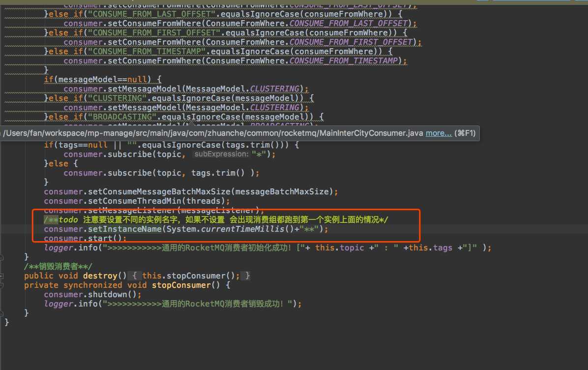The width and height of the screenshot is (588, 370).
Task: Click stopConsumer in private synchronized declaration
Action: [181, 285]
